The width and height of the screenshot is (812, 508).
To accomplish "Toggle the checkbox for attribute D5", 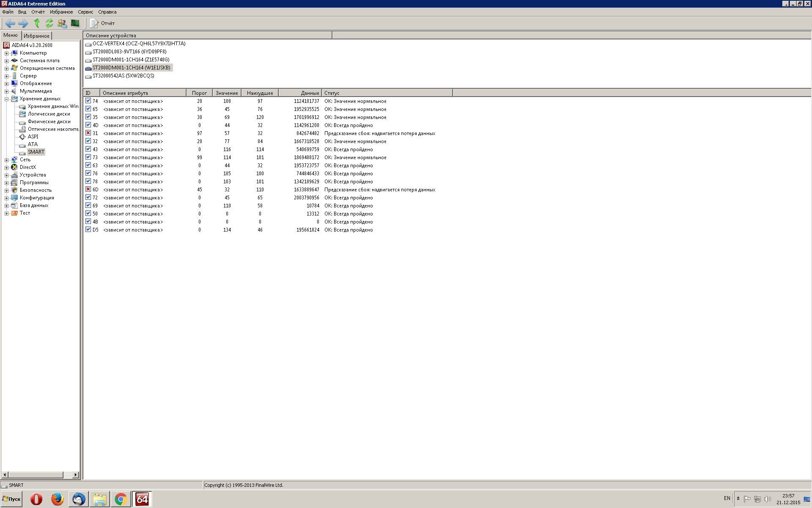I will (x=88, y=229).
